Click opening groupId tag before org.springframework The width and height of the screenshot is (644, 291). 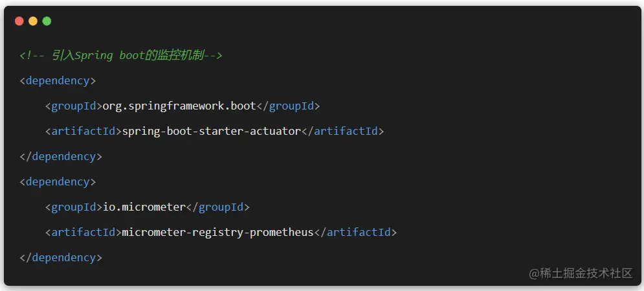click(74, 106)
